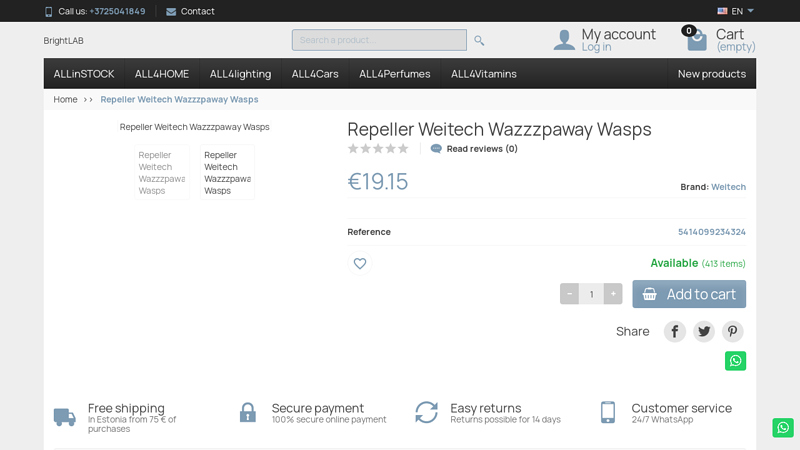Click the search magnifier icon
Screen dimensions: 800x450
click(479, 40)
